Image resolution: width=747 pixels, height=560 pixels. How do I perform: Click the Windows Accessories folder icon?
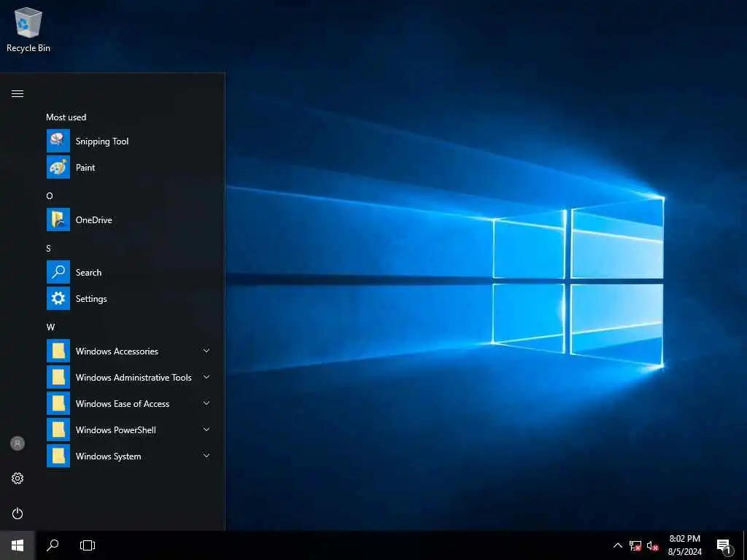pyautogui.click(x=58, y=351)
